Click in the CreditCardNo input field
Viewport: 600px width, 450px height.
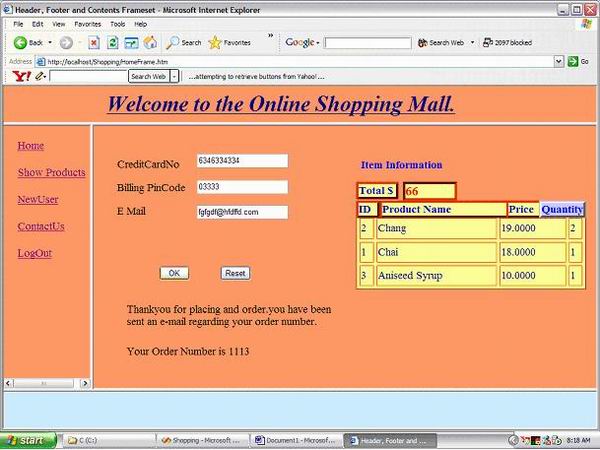pos(242,161)
